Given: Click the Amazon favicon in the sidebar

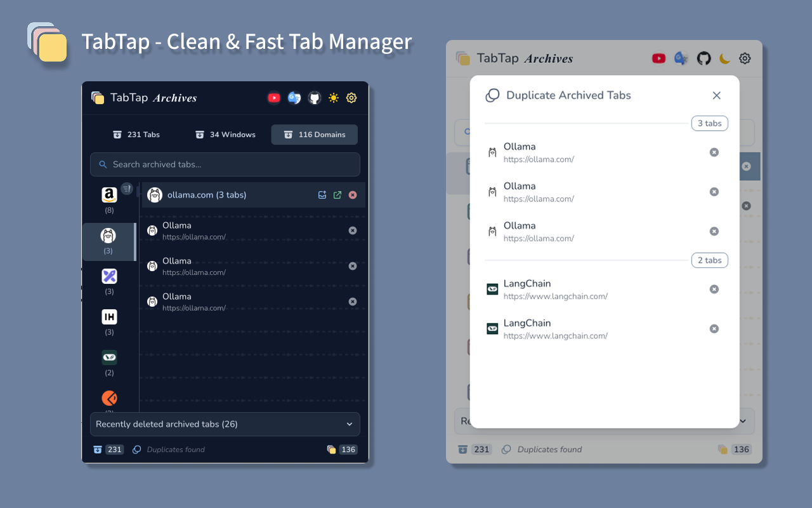Looking at the screenshot, I should point(108,194).
